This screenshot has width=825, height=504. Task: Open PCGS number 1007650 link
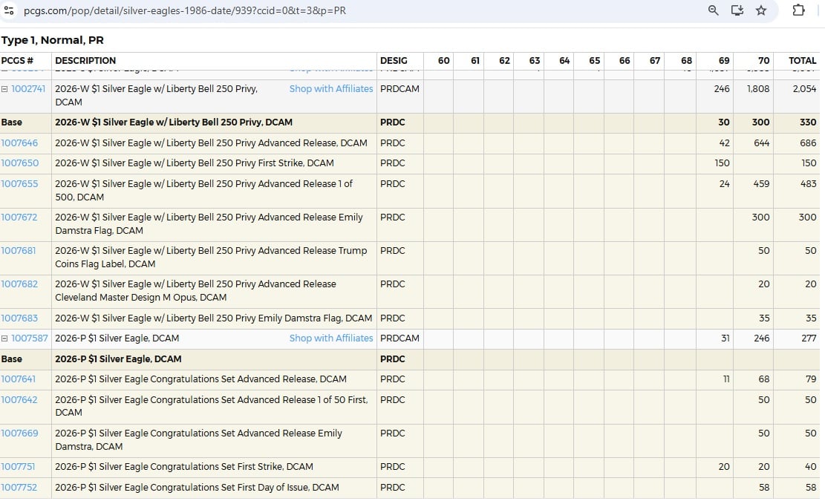click(x=20, y=163)
